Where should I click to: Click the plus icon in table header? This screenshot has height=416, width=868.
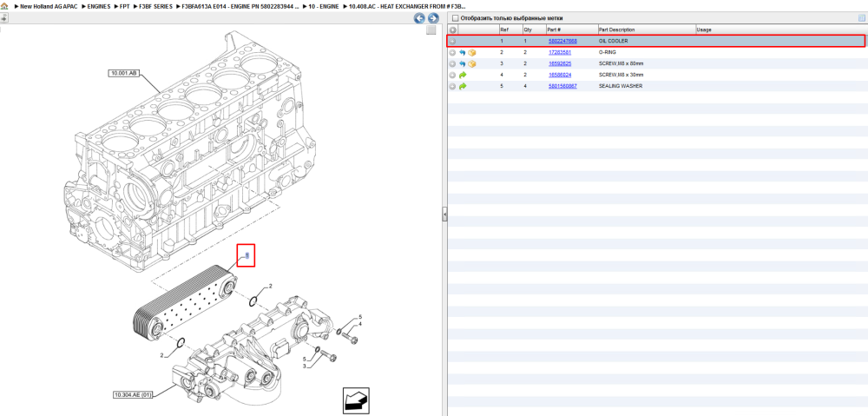tap(453, 30)
